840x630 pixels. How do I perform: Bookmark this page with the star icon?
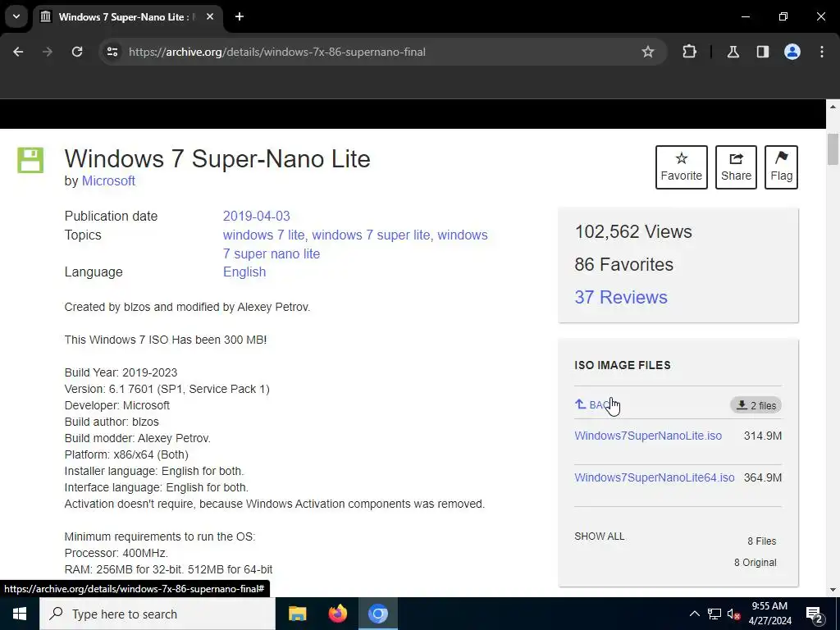(648, 52)
